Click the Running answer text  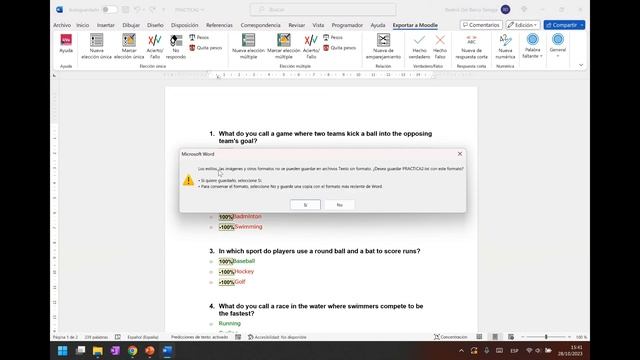pyautogui.click(x=230, y=323)
